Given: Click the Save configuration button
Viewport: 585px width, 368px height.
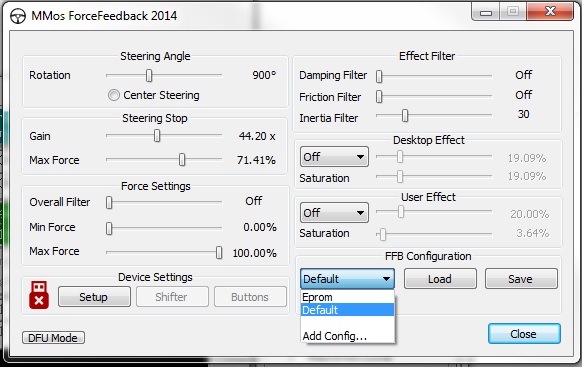Looking at the screenshot, I should pos(521,279).
